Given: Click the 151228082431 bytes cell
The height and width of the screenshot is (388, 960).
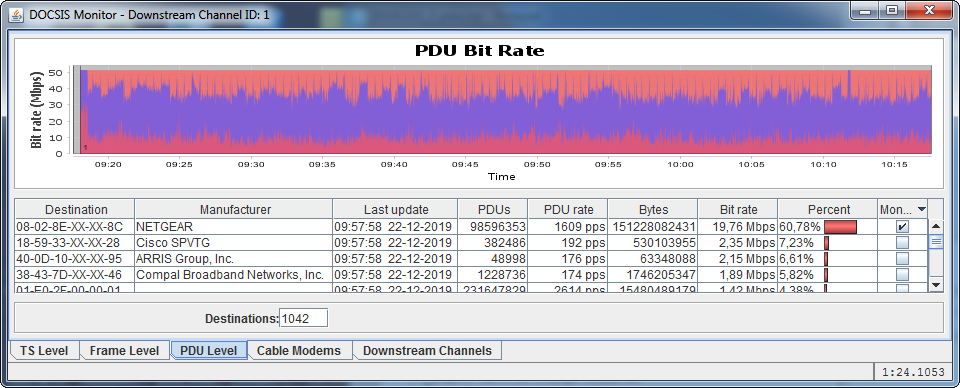Looking at the screenshot, I should pyautogui.click(x=653, y=227).
